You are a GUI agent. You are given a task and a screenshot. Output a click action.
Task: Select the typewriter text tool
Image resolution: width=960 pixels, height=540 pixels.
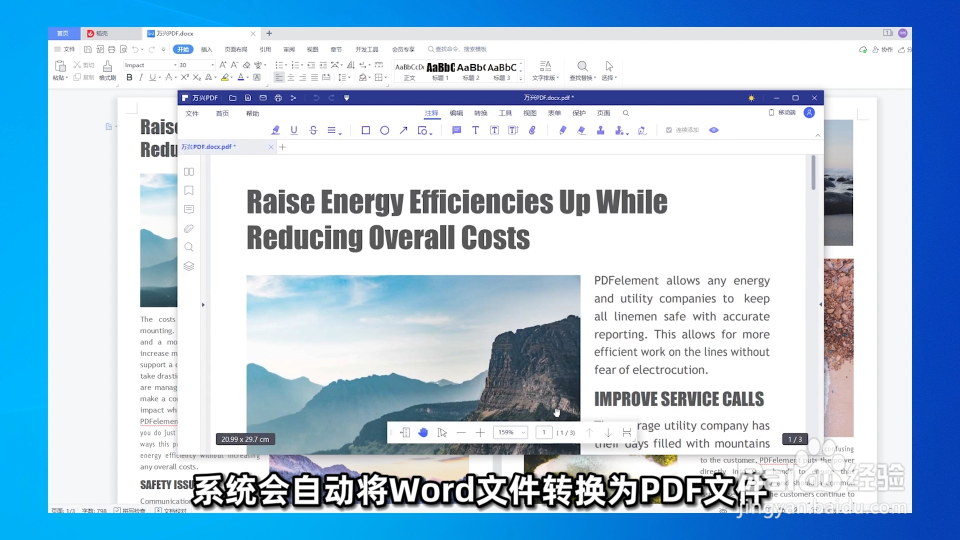(475, 130)
